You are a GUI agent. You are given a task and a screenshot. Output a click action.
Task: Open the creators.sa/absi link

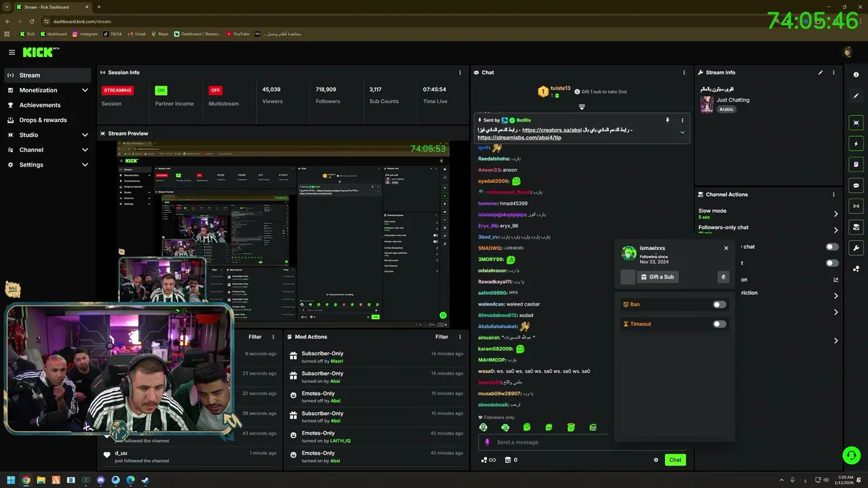click(x=552, y=130)
